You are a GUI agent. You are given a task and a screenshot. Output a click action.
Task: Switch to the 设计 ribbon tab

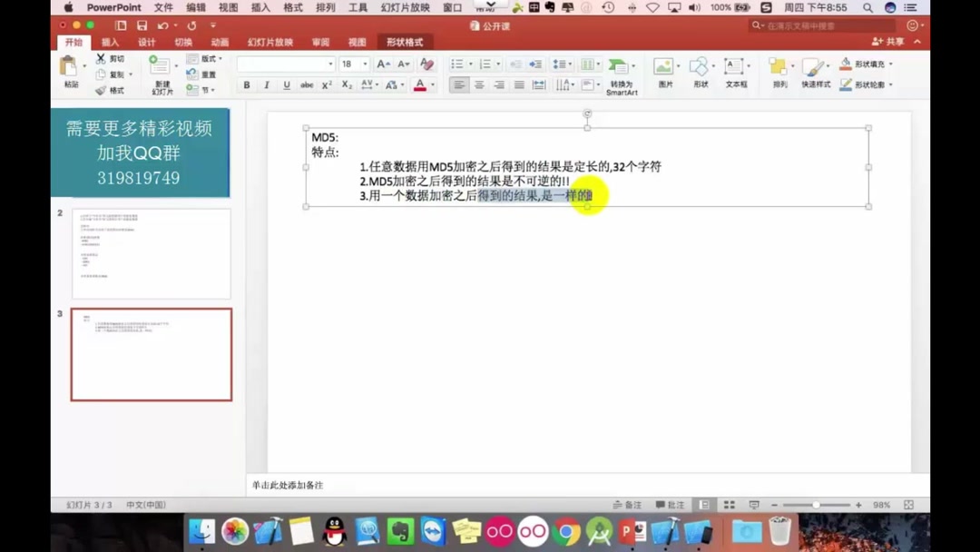[145, 42]
